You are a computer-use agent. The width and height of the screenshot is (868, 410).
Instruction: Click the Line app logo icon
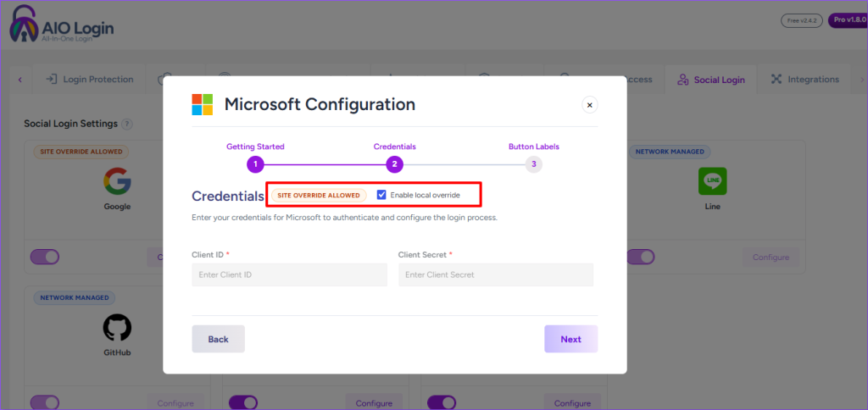click(712, 181)
